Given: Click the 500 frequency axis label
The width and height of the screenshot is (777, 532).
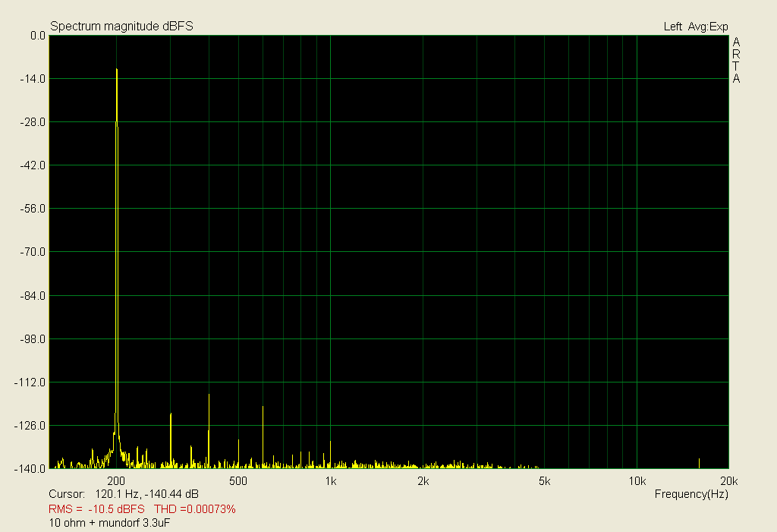Looking at the screenshot, I should point(238,481).
